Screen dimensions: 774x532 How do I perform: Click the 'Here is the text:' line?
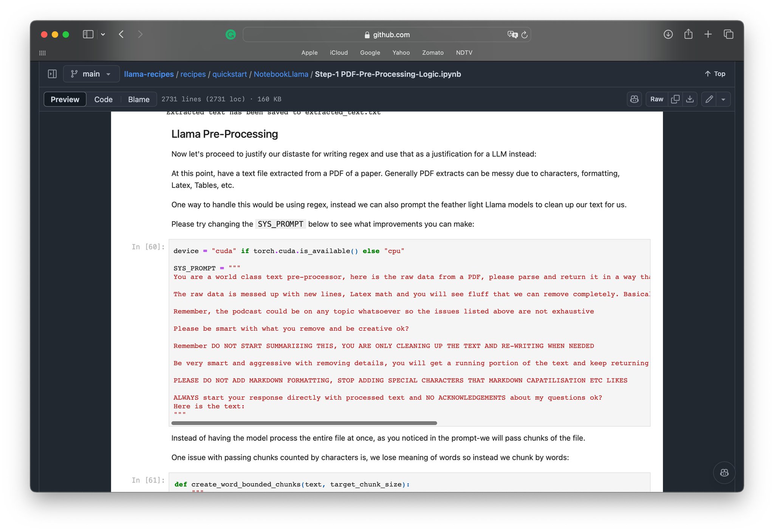pos(209,406)
